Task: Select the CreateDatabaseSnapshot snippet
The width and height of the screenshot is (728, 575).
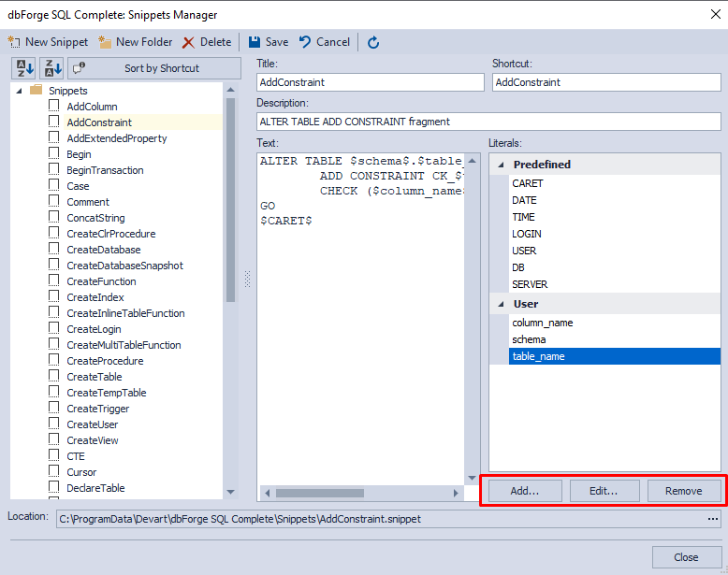Action: [x=124, y=266]
